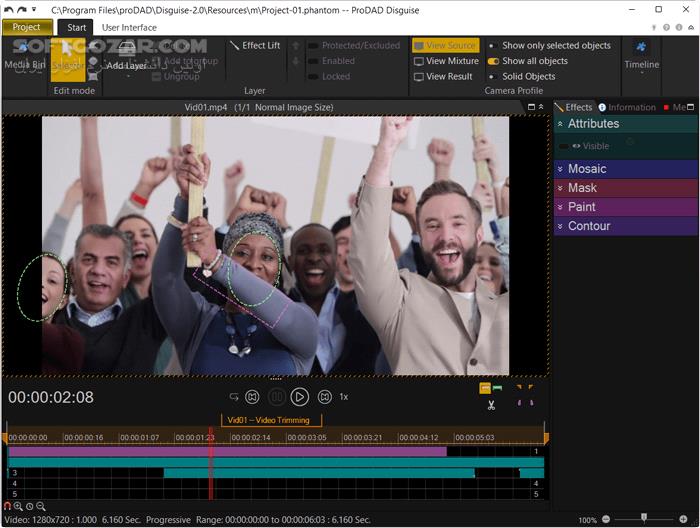Viewport: 700px width, 528px height.
Task: Toggle Show only selected objects
Action: tap(549, 46)
